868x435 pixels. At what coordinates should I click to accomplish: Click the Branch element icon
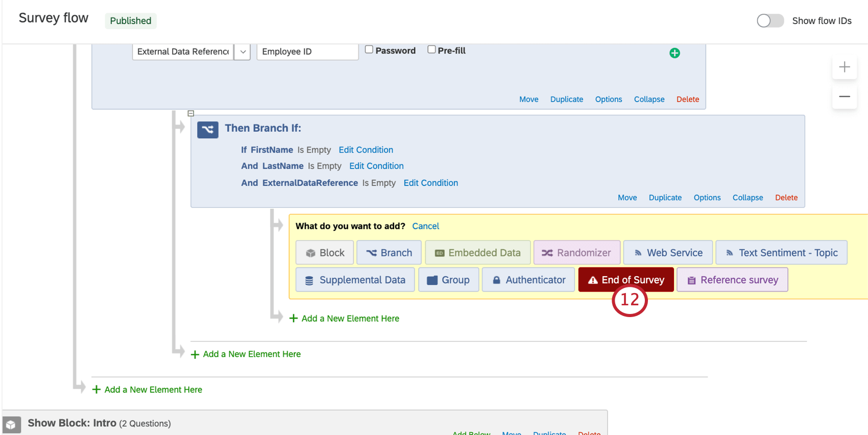tap(208, 130)
